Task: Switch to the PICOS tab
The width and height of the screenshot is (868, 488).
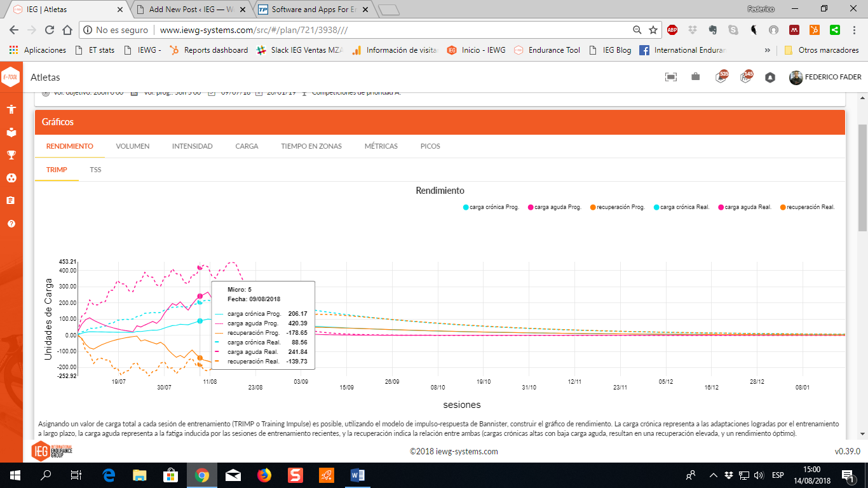Action: point(430,146)
